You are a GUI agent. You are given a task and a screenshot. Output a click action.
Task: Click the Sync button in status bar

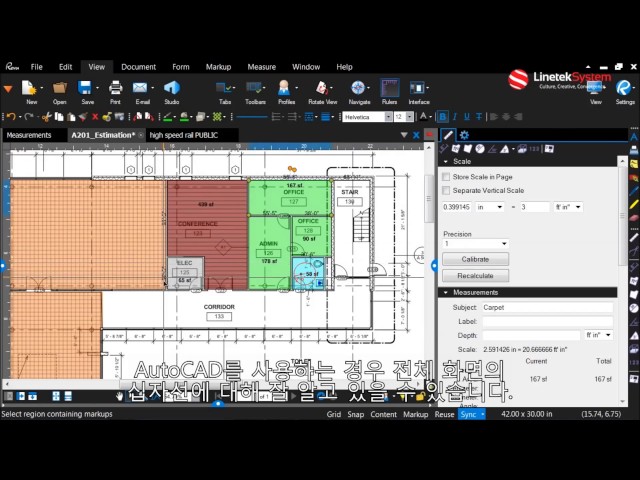coord(471,414)
